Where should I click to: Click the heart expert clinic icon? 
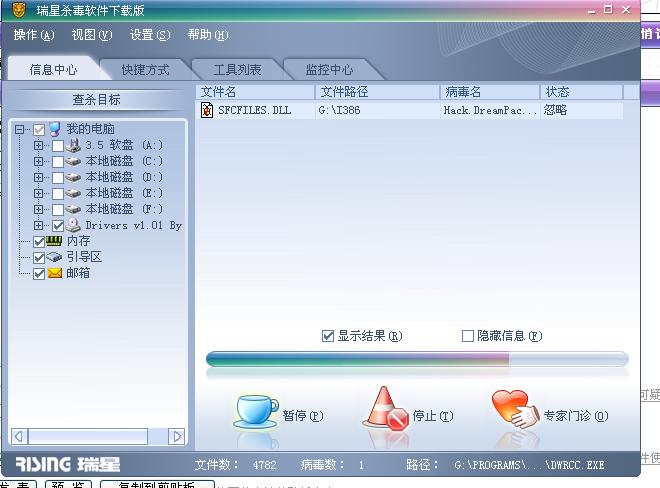pos(515,409)
